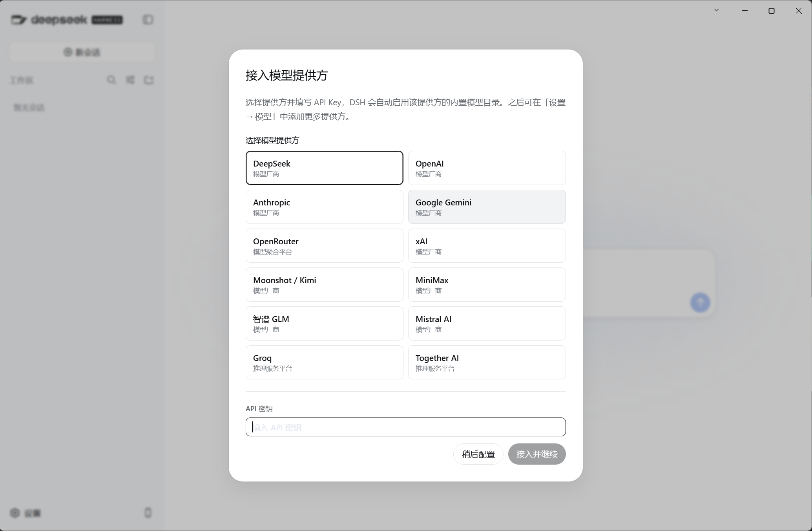Focus the API 密钥 input field
The image size is (812, 531).
(x=405, y=427)
